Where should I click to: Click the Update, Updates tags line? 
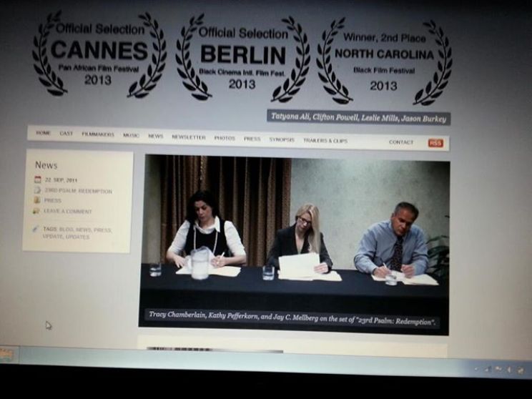[66, 237]
